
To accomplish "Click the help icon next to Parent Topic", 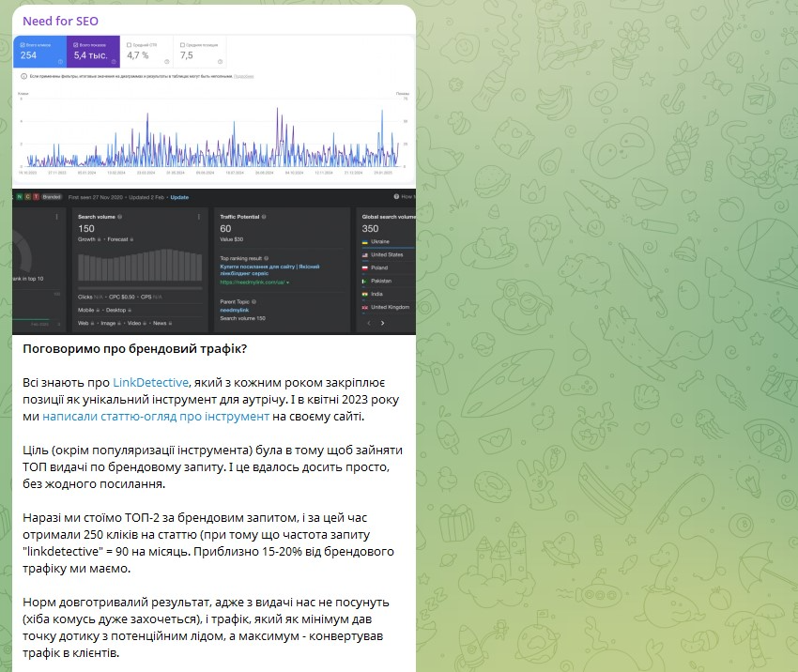I will click(254, 301).
